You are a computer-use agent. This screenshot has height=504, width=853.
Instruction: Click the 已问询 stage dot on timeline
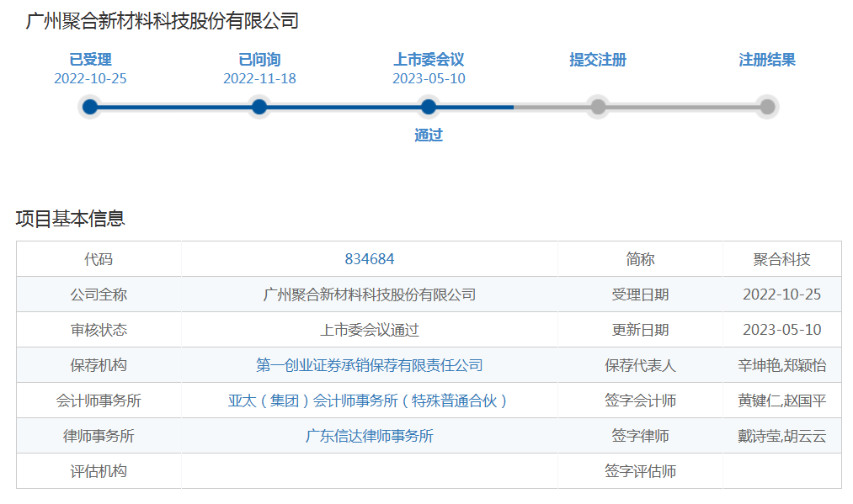[x=259, y=107]
